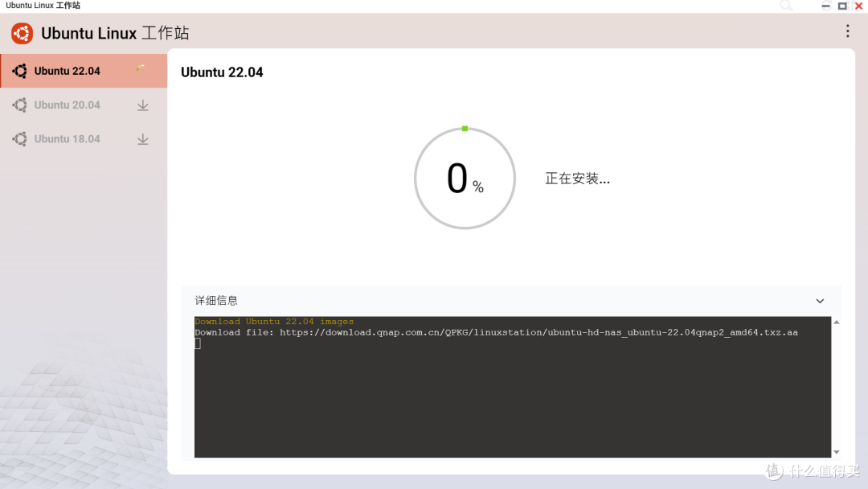Image resolution: width=868 pixels, height=489 pixels.
Task: Maximize the Ubuntu Linux 工作站 window
Action: [x=842, y=6]
